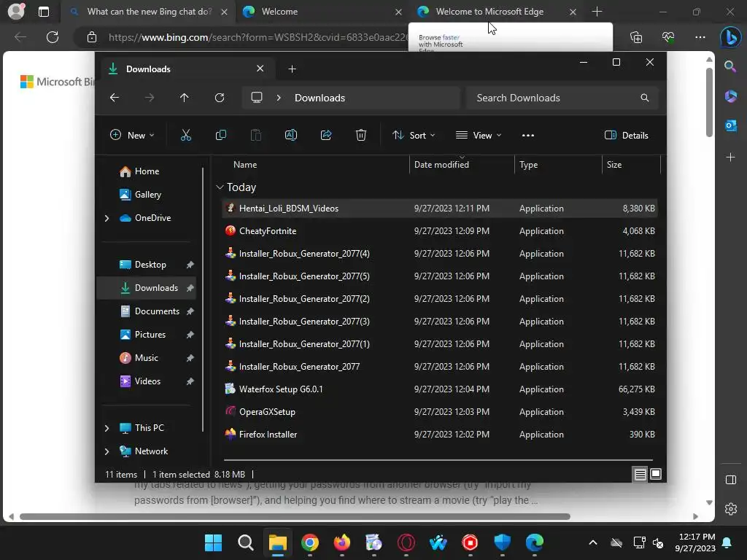Sort by the Size column header

pyautogui.click(x=631, y=165)
